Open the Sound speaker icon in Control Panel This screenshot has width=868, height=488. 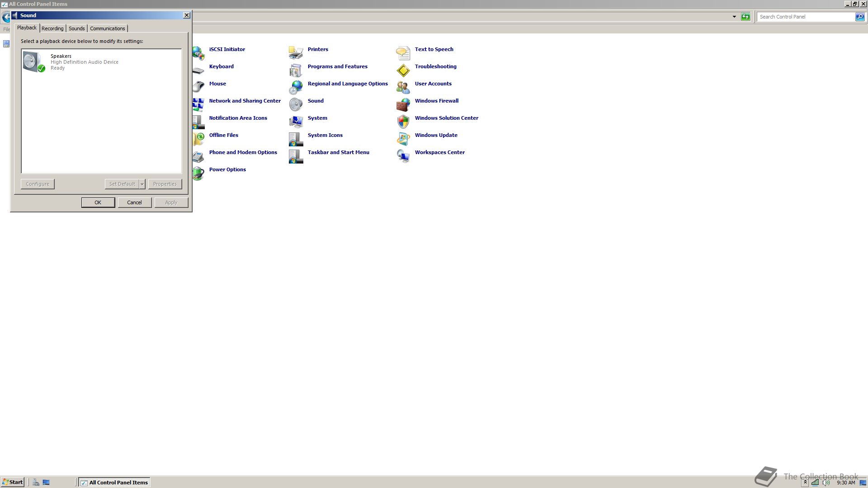[296, 104]
